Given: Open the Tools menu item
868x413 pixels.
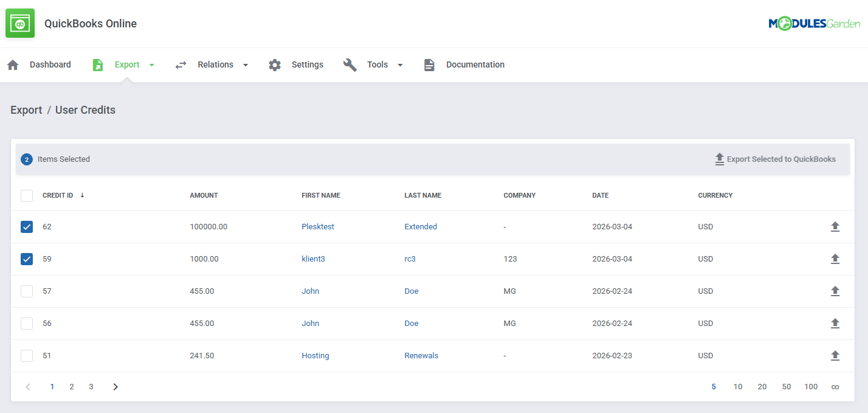Looking at the screenshot, I should 377,65.
